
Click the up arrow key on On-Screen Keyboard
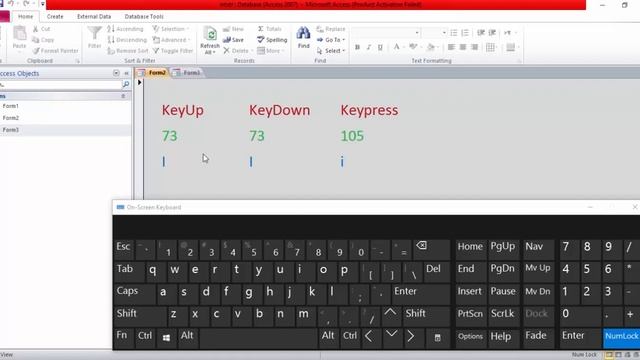pyautogui.click(x=390, y=313)
